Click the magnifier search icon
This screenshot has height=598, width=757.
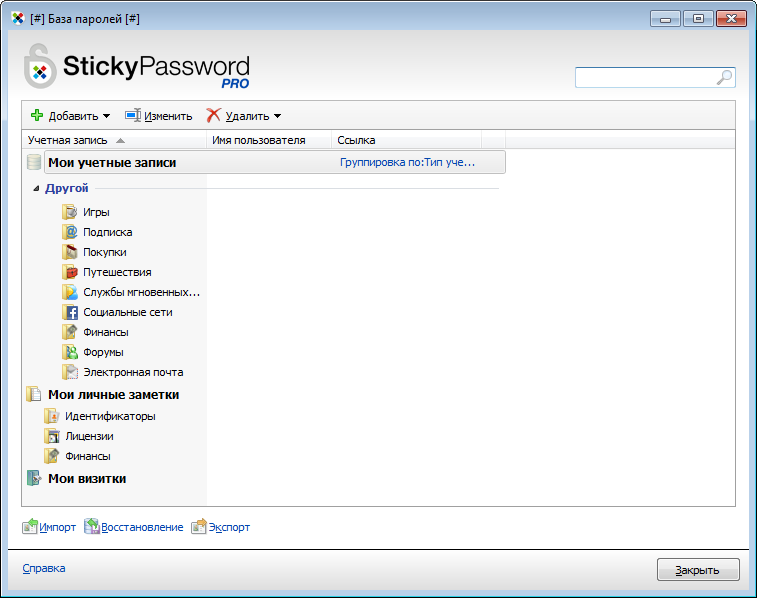tap(724, 78)
